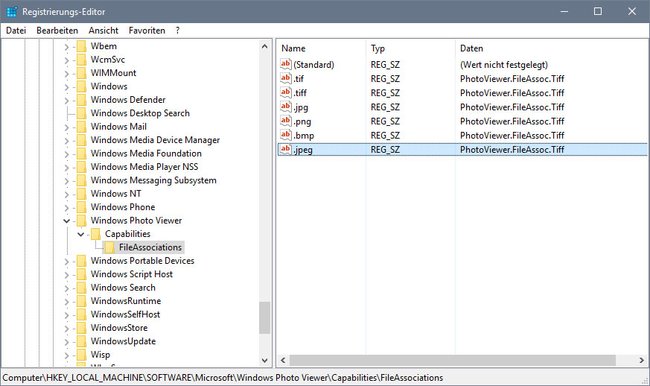650x386 pixels.
Task: Minimize the Registrierungs-Editor window
Action: pyautogui.click(x=564, y=11)
